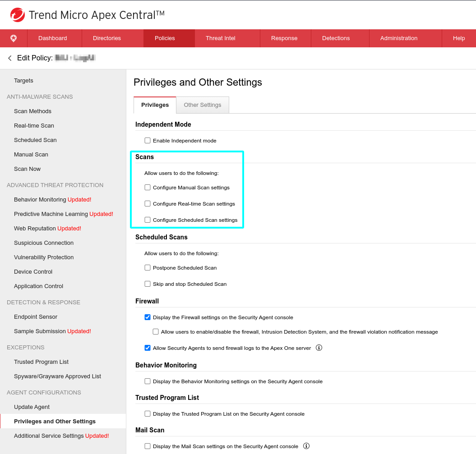This screenshot has width=476, height=454.
Task: Open Predictive Machine Learning settings
Action: 64,214
